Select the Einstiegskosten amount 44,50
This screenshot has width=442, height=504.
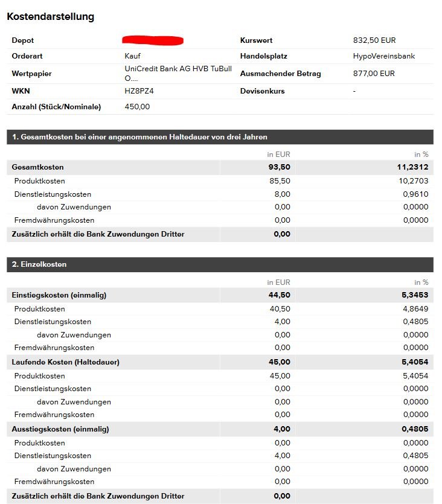pyautogui.click(x=280, y=295)
